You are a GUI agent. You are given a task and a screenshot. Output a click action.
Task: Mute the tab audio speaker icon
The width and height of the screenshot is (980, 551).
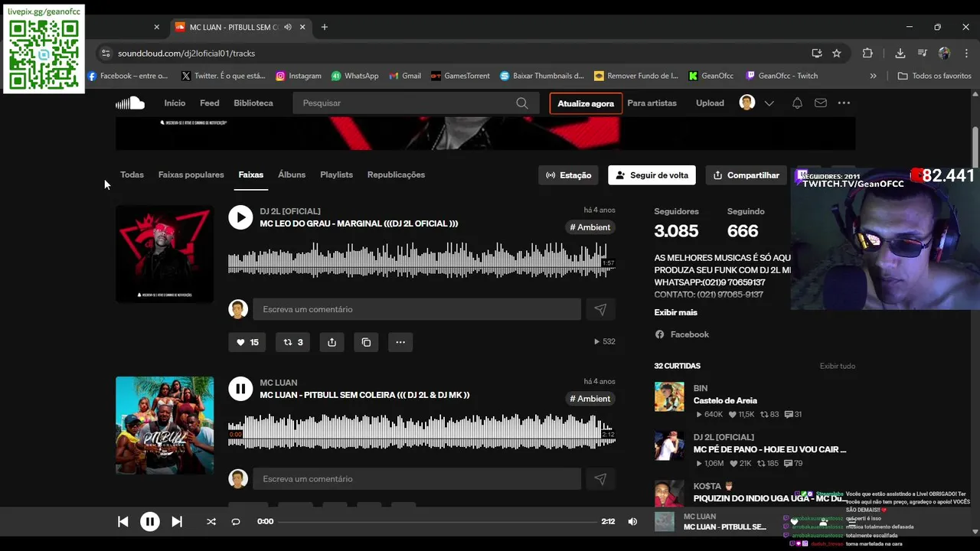coord(288,27)
